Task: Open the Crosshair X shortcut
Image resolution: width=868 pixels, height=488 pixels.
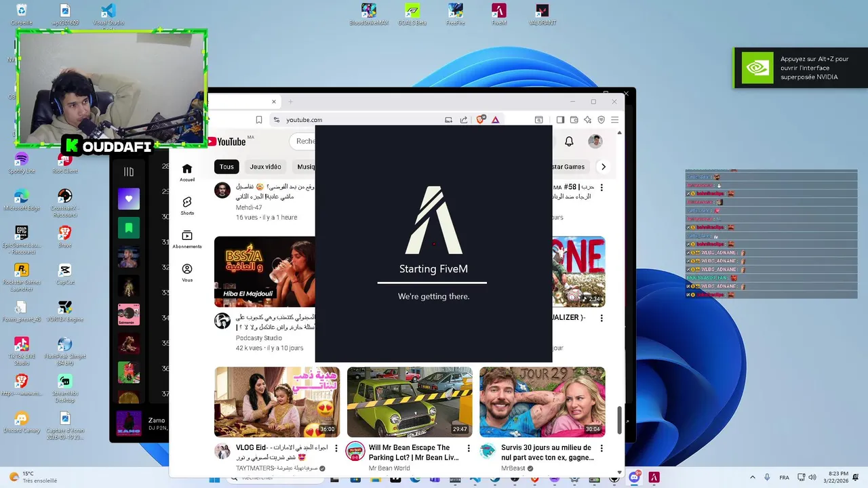Action: point(65,203)
